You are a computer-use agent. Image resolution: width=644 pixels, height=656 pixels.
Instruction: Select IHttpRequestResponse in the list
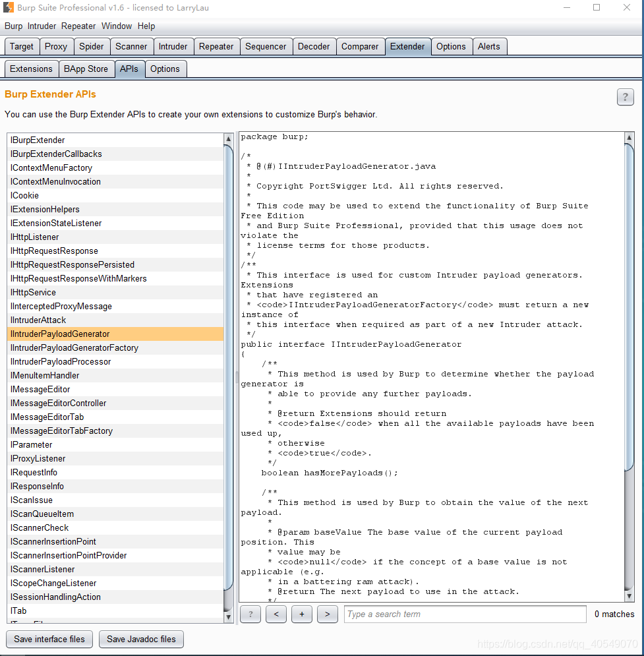115,251
